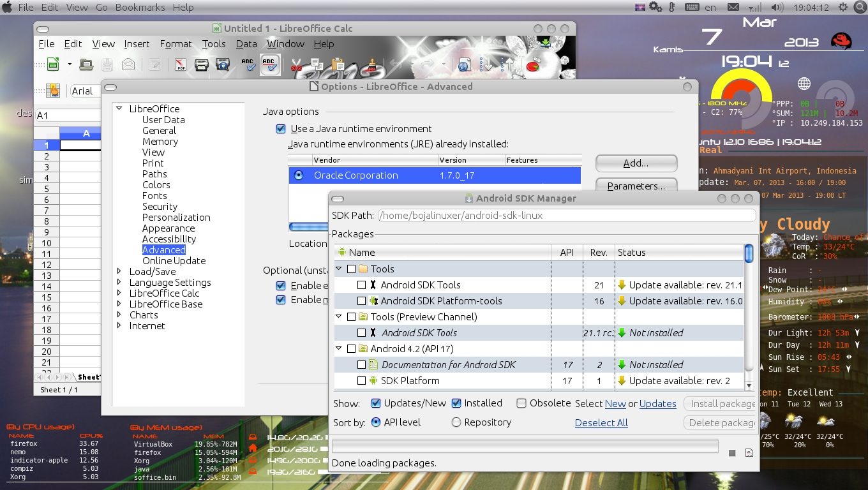Check the Android 4.2 (API 17) group box
The height and width of the screenshot is (490, 868).
351,349
